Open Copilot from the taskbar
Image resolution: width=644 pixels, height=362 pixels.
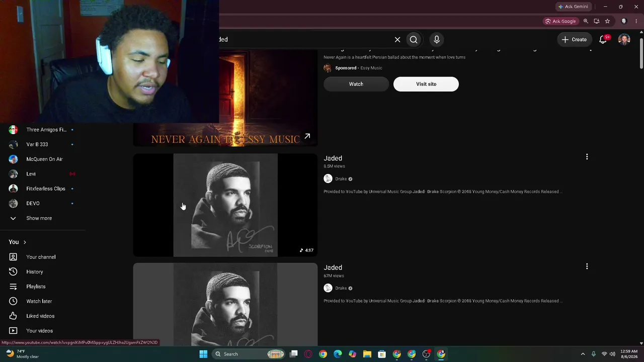(353, 354)
